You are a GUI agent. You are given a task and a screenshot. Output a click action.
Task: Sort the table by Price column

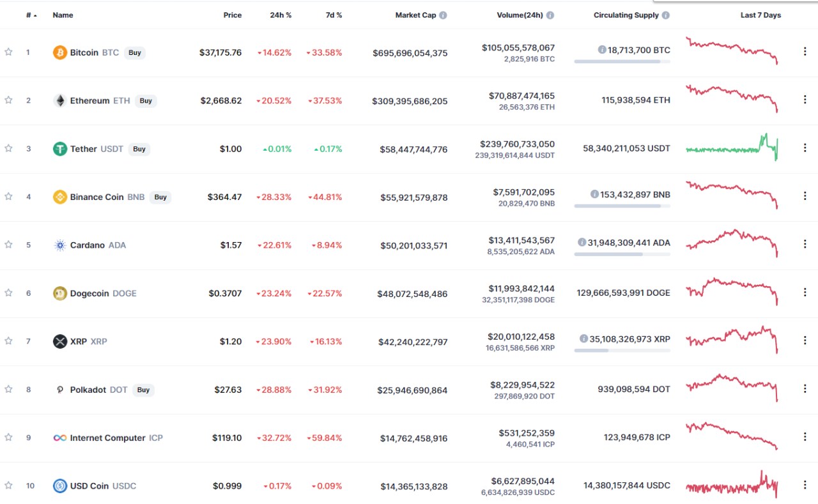tap(233, 15)
